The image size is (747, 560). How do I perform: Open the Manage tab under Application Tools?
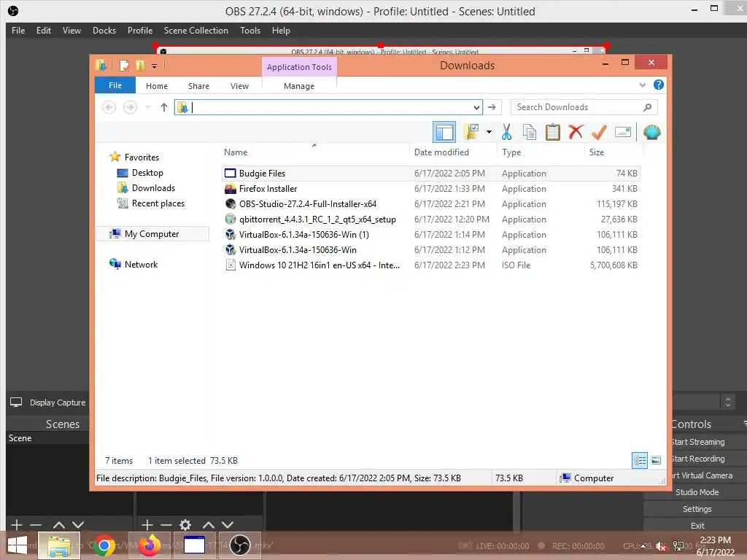[x=298, y=86]
